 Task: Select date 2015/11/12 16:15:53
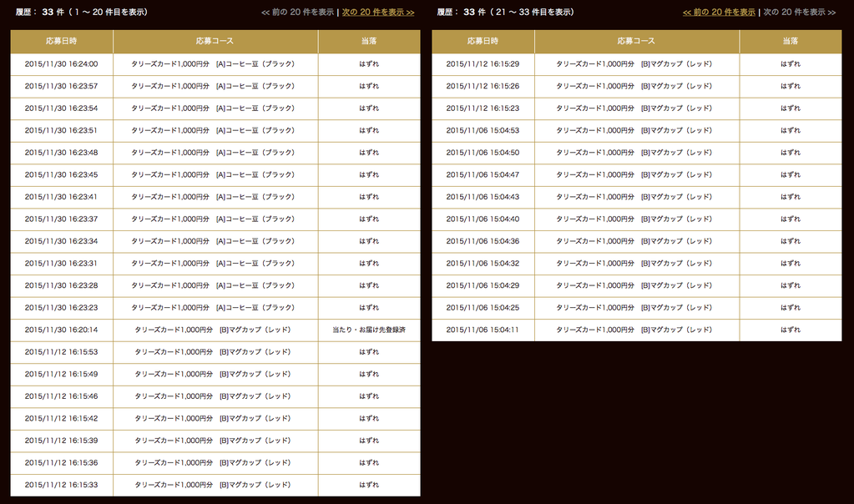62,352
